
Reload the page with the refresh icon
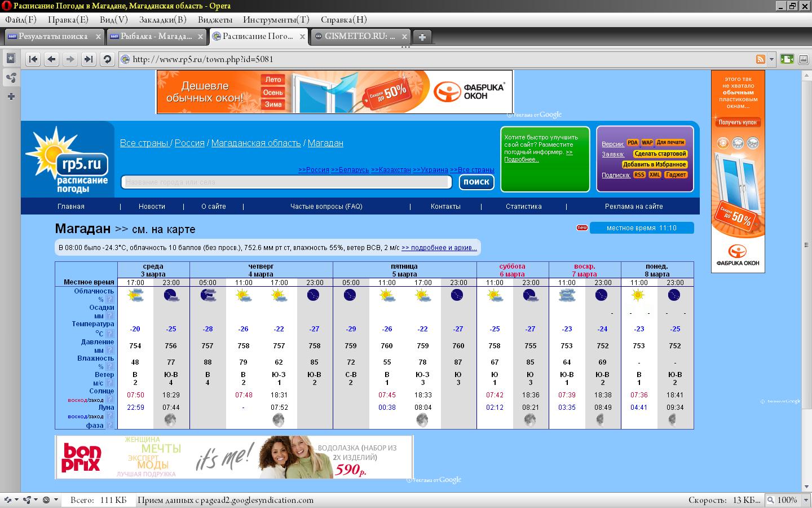point(107,59)
